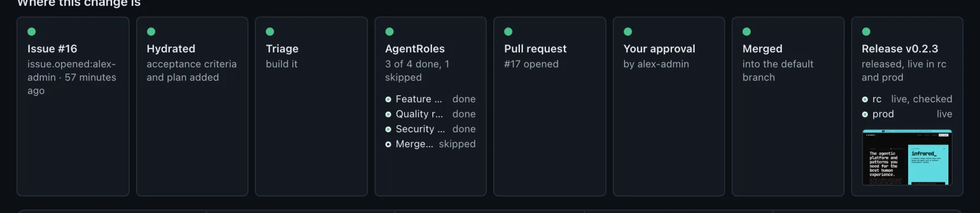Click the green dot on Merged card

747,32
